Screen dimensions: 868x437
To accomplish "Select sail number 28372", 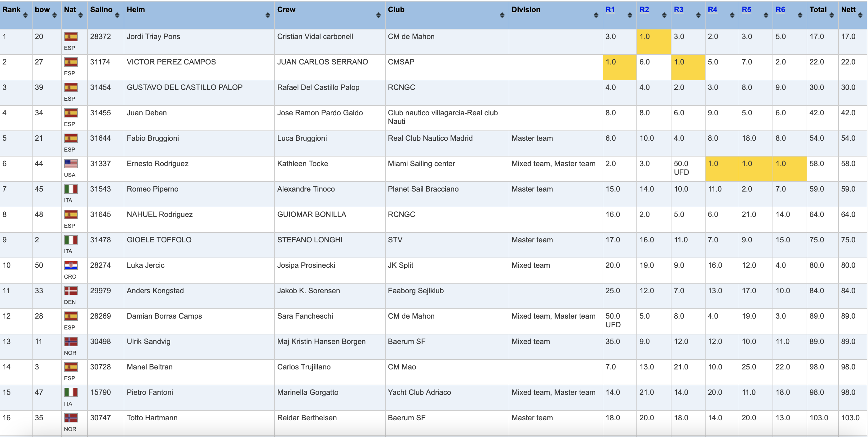I will click(100, 36).
